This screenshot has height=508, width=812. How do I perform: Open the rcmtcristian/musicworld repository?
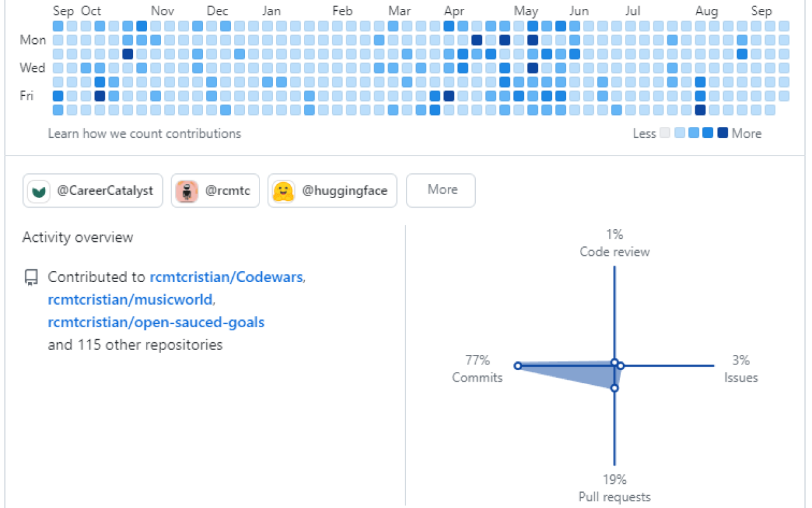tap(130, 299)
